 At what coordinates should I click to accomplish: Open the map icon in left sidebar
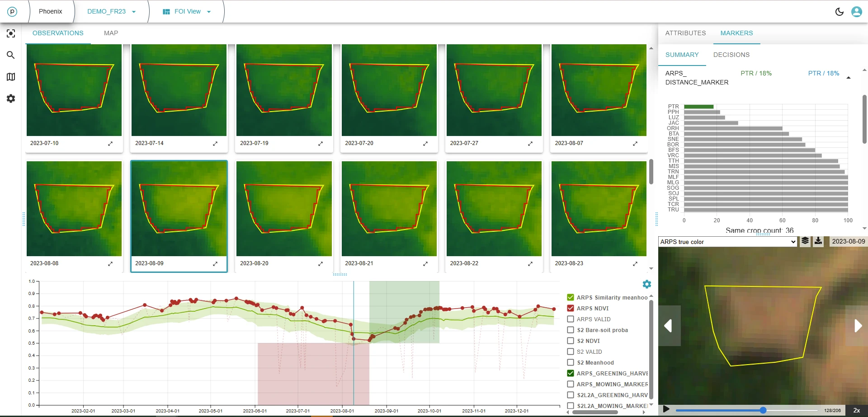coord(11,77)
